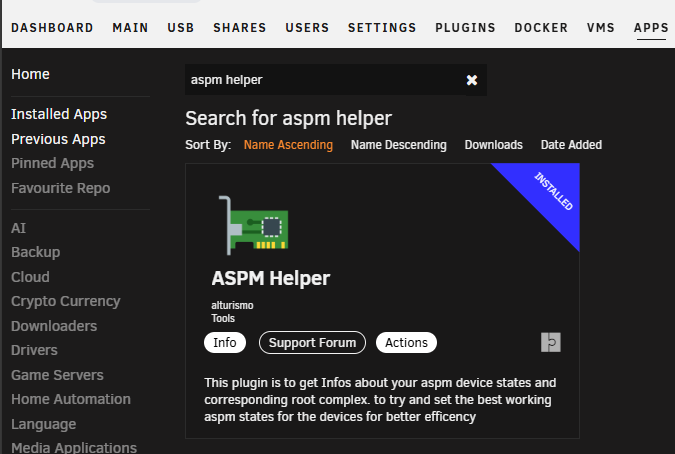Viewport: 675px width, 454px height.
Task: Click the Search for aspm helper heading
Action: 288,118
